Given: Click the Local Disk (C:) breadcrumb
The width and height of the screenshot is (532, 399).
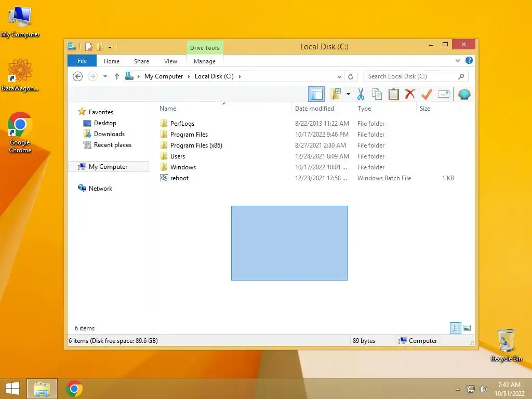Looking at the screenshot, I should point(214,76).
